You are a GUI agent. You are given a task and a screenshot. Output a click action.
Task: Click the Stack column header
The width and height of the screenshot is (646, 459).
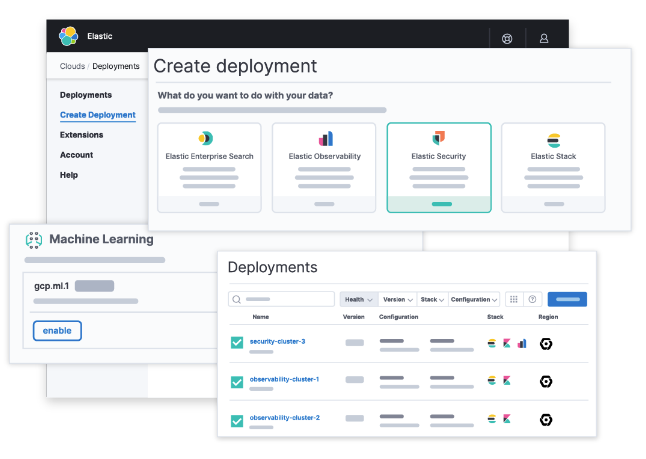coord(495,317)
